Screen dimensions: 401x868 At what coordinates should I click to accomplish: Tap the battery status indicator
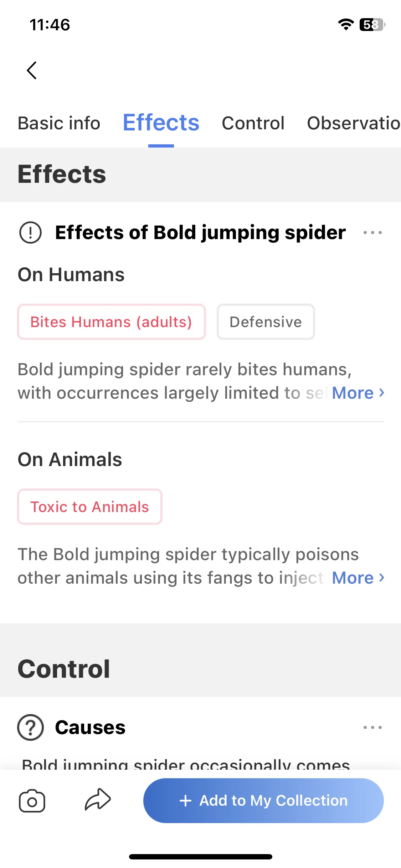pyautogui.click(x=372, y=25)
